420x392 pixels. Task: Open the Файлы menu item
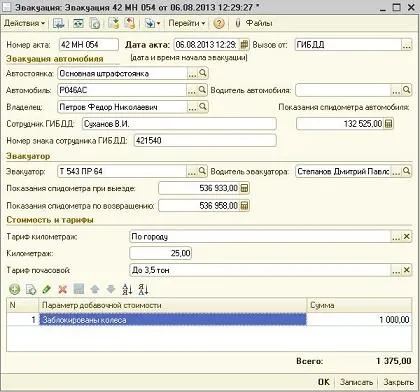pos(259,23)
